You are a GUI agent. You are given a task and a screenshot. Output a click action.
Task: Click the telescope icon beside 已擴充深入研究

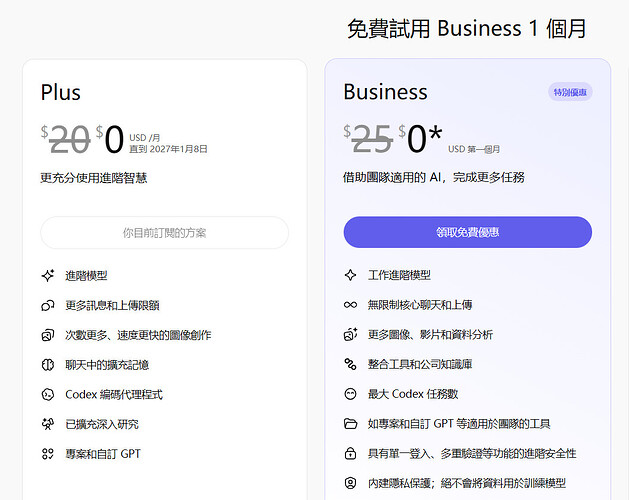coord(48,424)
